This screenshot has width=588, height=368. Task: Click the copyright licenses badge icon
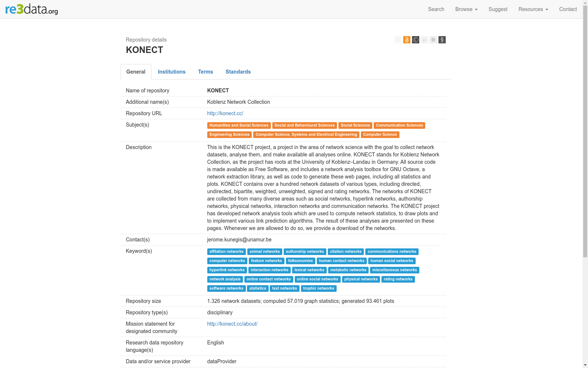(x=415, y=40)
